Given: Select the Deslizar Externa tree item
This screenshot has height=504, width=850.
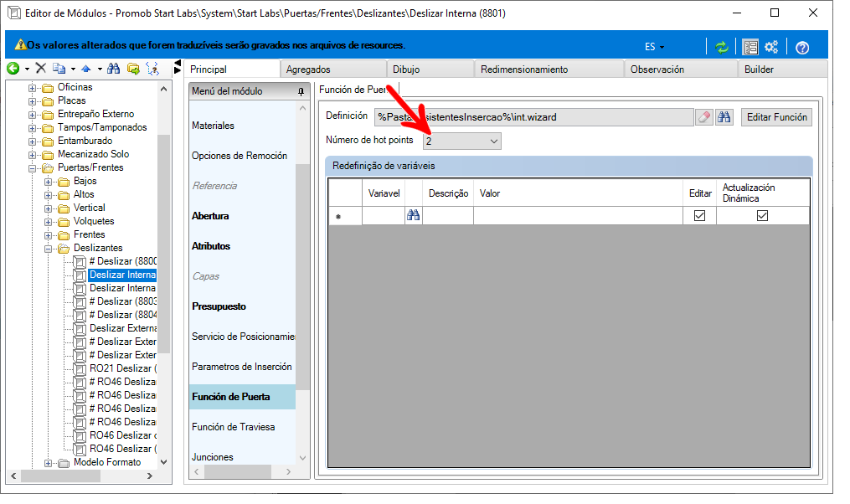Looking at the screenshot, I should (123, 328).
